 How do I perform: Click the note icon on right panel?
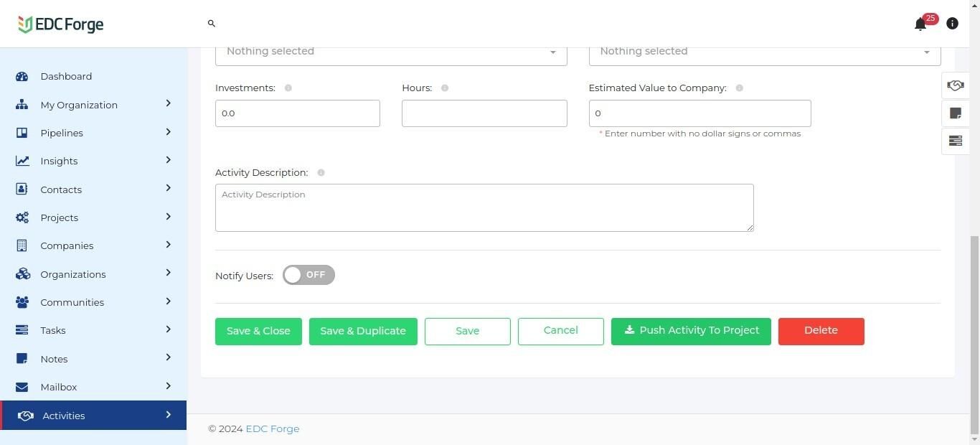coord(955,113)
